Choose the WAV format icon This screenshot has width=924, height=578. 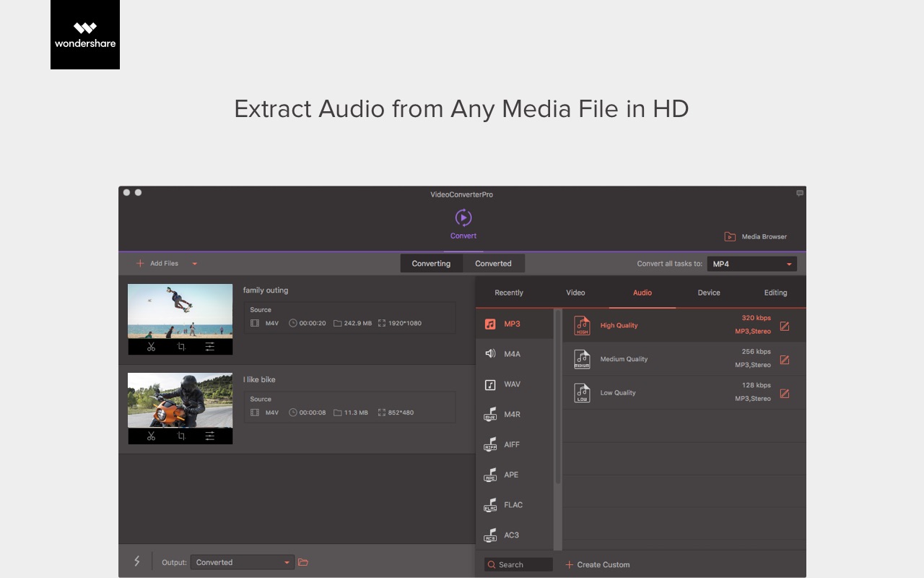[490, 384]
